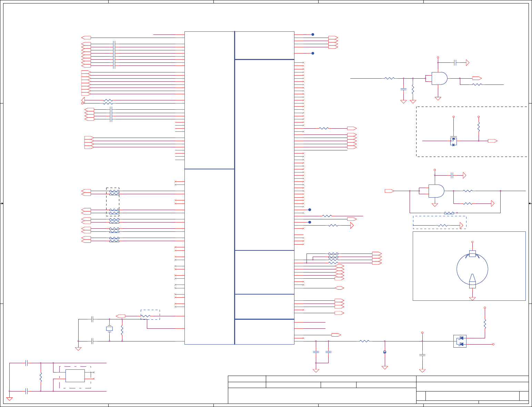The width and height of the screenshot is (532, 407).
Task: Click the ground symbol below the crystal capacitors
Action: pos(78,349)
